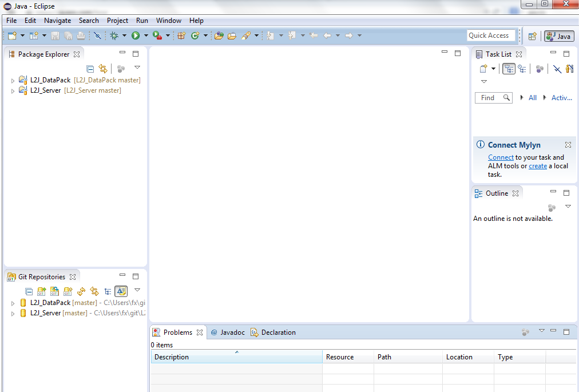Click the Run External Tools icon

157,35
